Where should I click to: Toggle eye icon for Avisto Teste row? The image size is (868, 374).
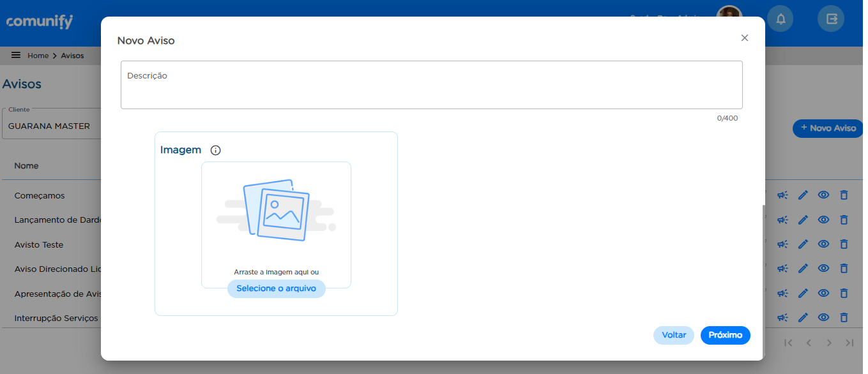(823, 244)
